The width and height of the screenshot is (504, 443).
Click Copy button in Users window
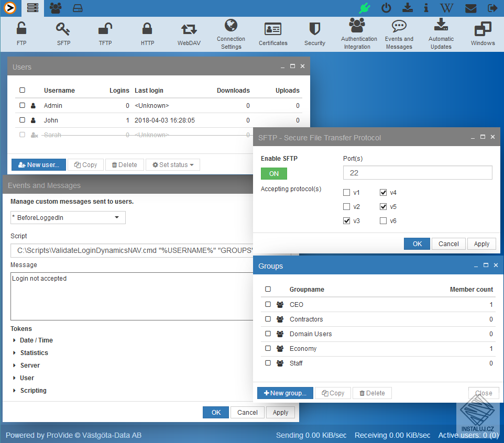pyautogui.click(x=85, y=164)
